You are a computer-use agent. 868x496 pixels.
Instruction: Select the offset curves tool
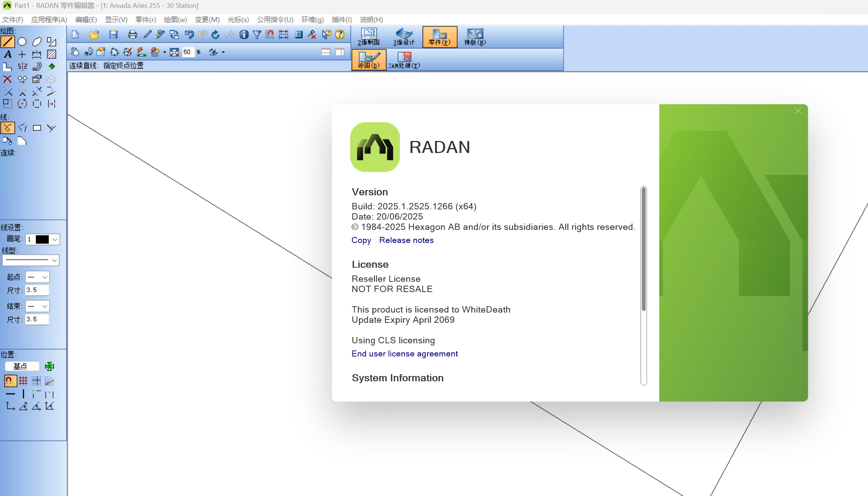[37, 67]
